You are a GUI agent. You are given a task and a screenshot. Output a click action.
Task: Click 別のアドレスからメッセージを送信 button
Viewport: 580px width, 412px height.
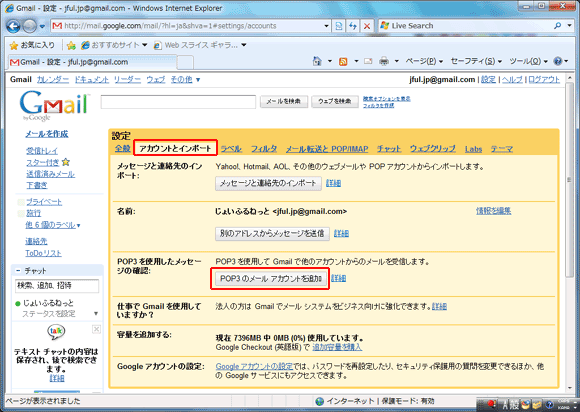point(272,233)
